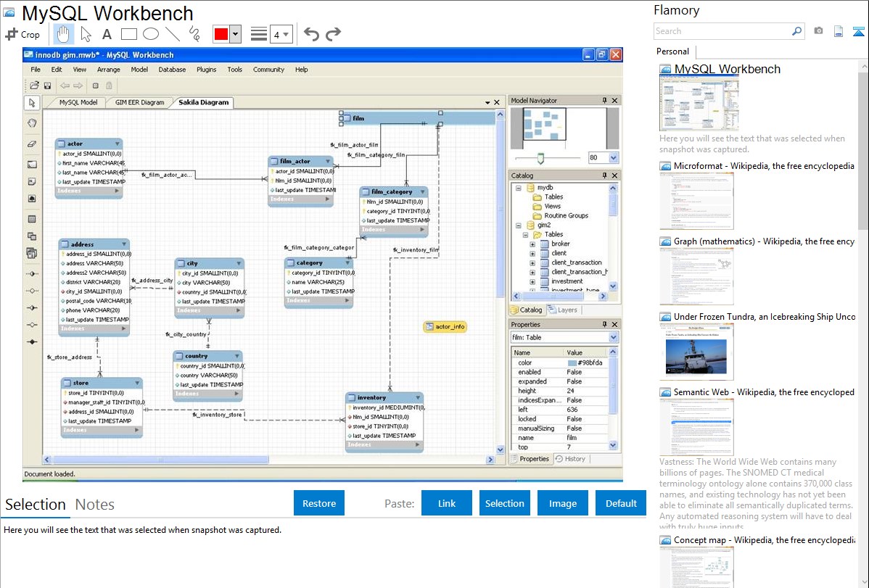Screen dimensions: 869x588
Task: Open the line width dropdown
Action: pyautogui.click(x=281, y=34)
